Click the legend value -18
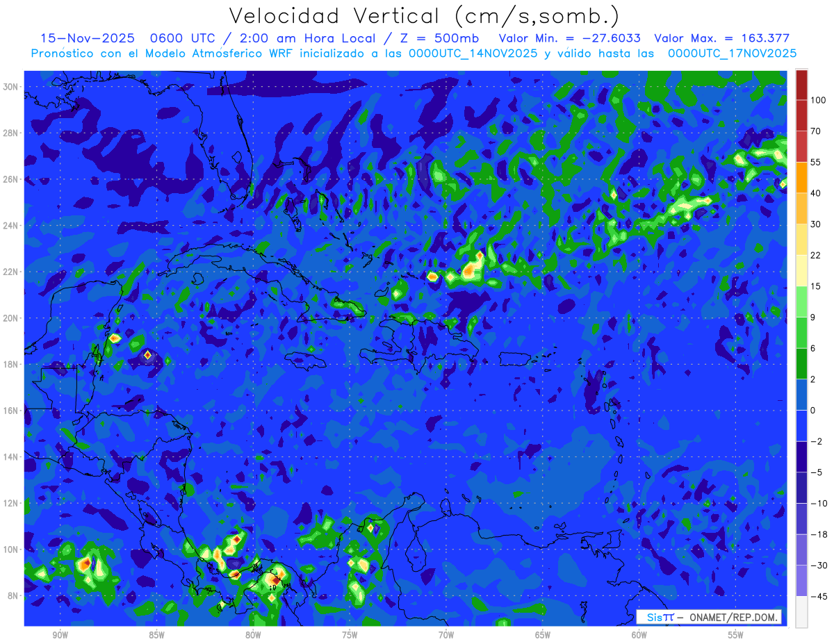 (818, 534)
